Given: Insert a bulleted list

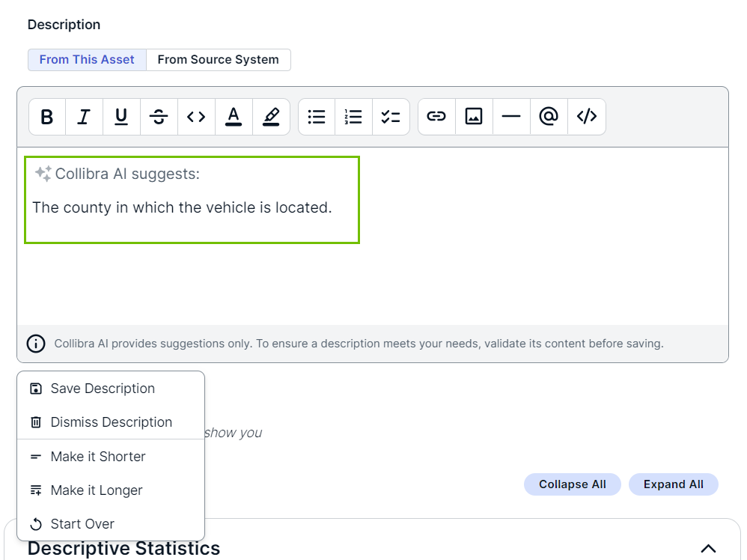Looking at the screenshot, I should (x=317, y=117).
